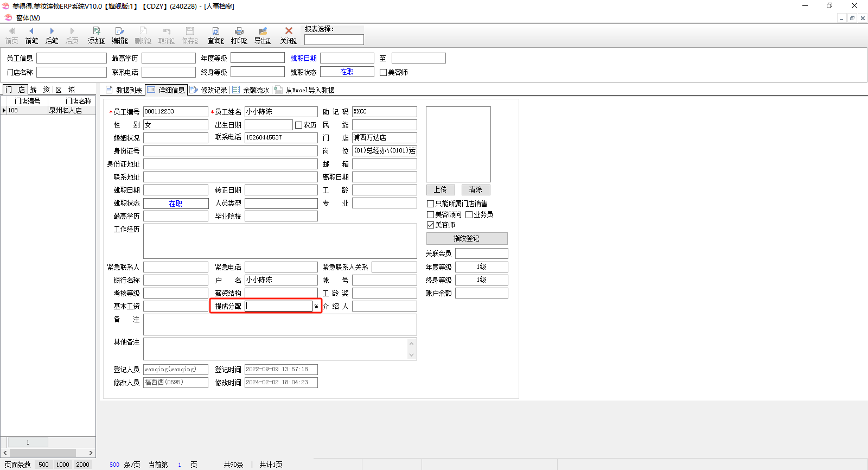
Task: Switch to the 详细信息 tab
Action: click(167, 90)
